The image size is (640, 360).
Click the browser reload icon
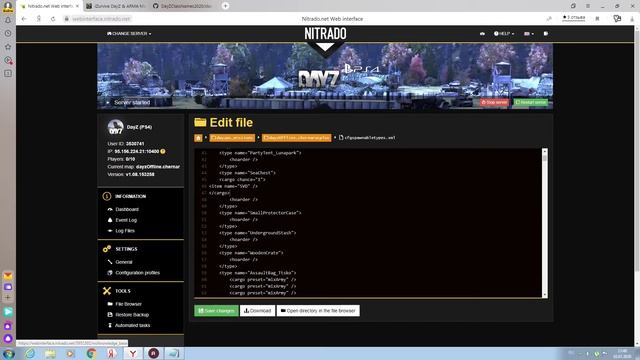click(53, 19)
